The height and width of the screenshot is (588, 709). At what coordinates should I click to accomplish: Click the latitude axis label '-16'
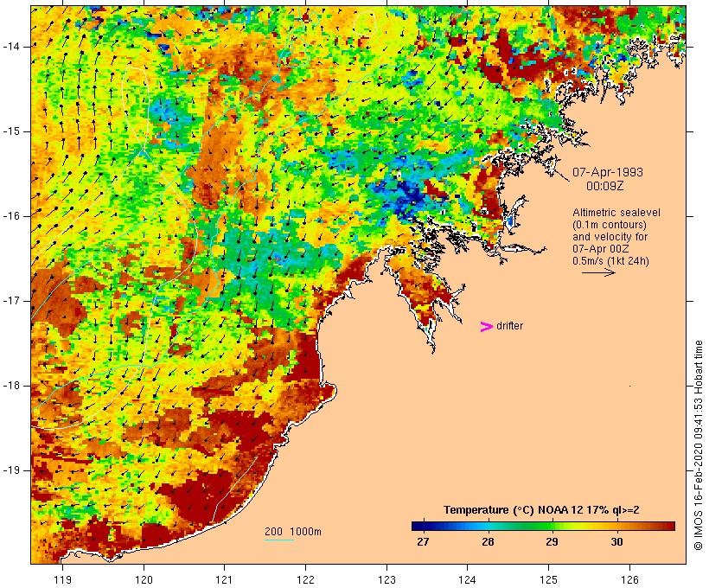pyautogui.click(x=11, y=216)
